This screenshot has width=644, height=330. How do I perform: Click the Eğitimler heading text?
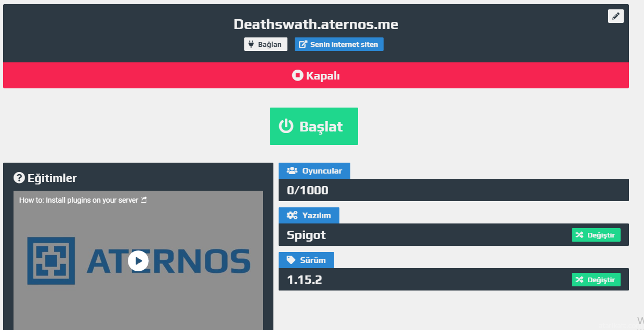click(52, 178)
